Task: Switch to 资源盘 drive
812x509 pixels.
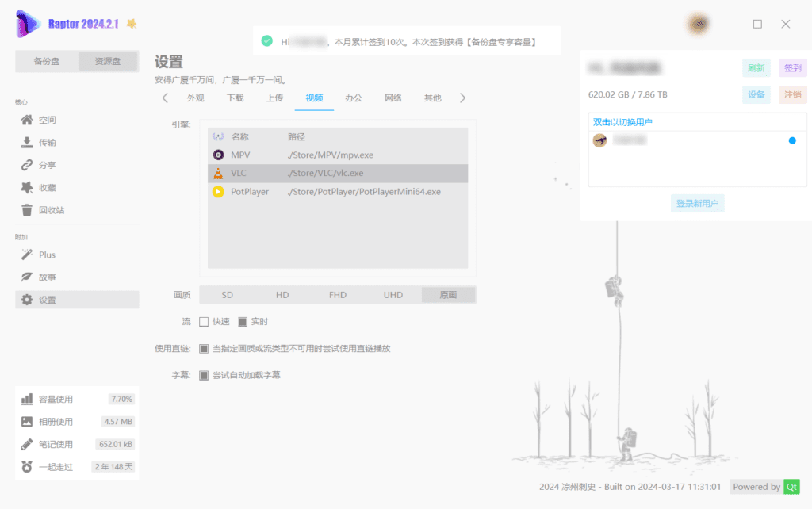Action: pos(108,61)
